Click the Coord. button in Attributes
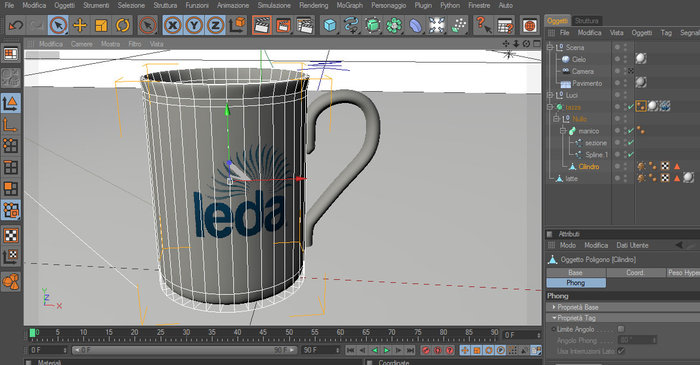Viewport: 700px width, 365px height. (x=635, y=272)
